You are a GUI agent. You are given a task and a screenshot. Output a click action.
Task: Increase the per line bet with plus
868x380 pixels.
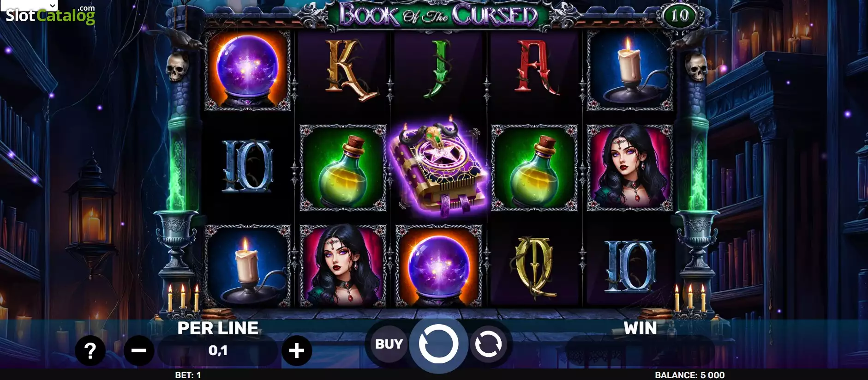click(x=297, y=351)
